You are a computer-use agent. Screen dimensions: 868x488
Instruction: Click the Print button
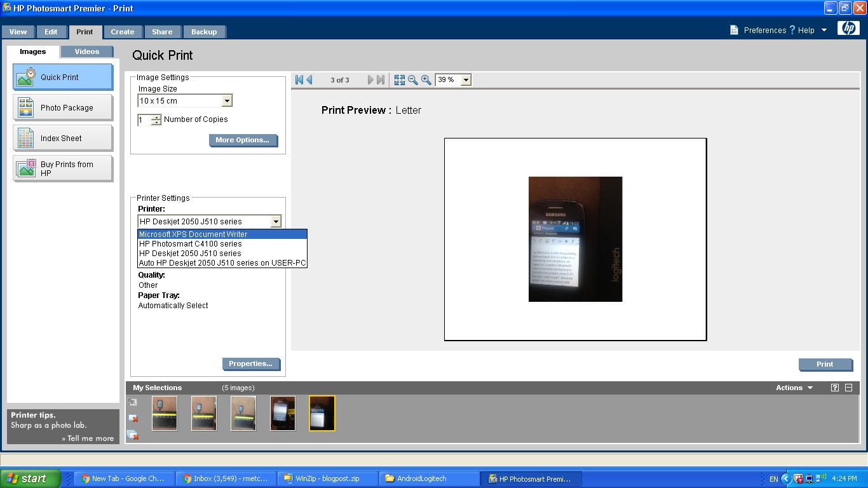click(825, 364)
